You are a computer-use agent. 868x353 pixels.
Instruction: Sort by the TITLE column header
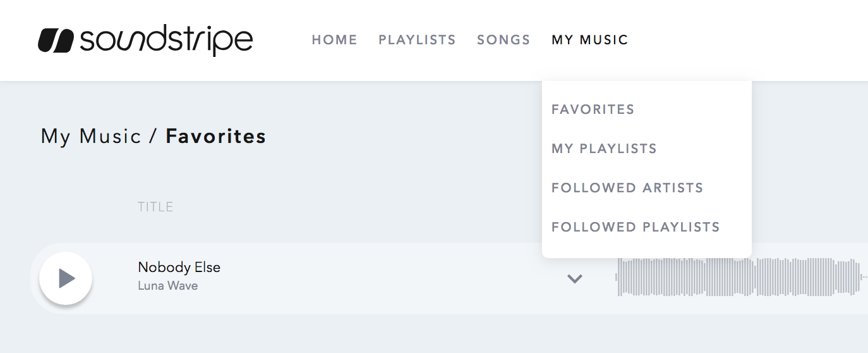pyautogui.click(x=155, y=207)
